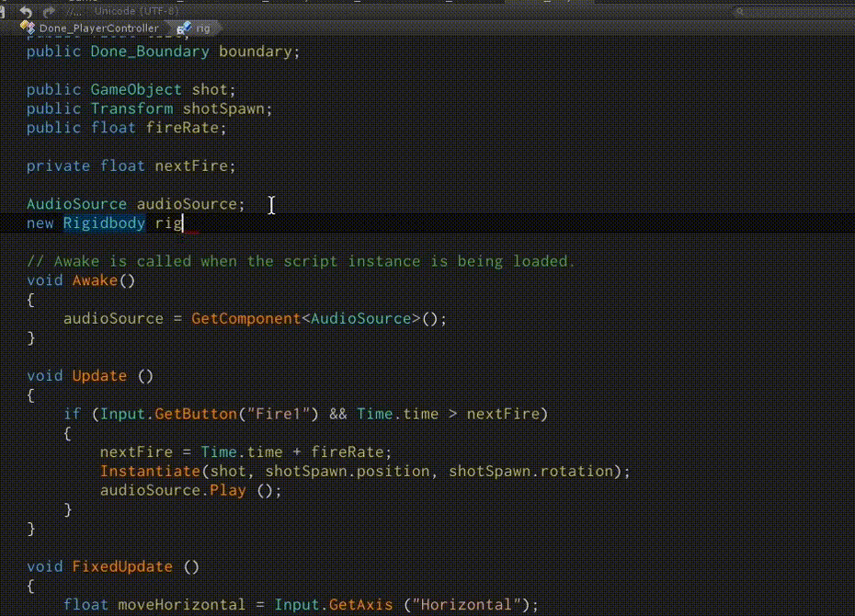Click 'fireRate' in public float declaration

182,128
